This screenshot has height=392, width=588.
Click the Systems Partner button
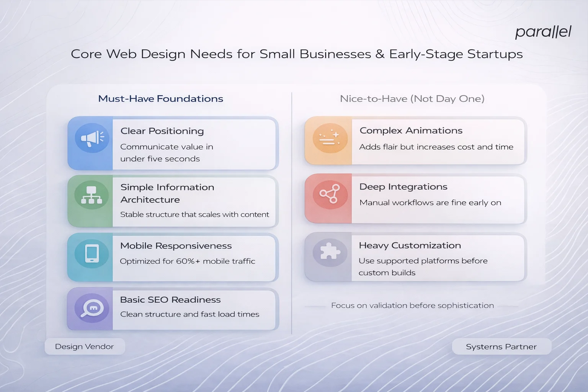(501, 346)
